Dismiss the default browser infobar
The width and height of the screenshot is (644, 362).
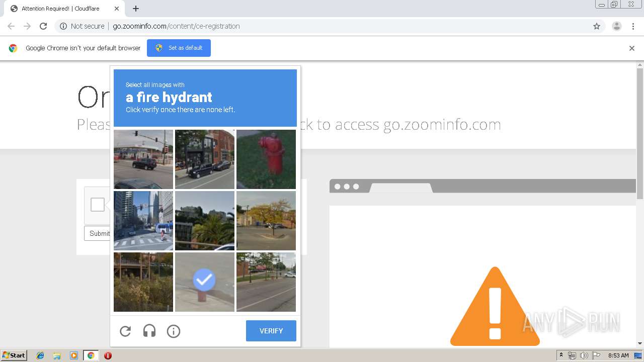(x=632, y=48)
